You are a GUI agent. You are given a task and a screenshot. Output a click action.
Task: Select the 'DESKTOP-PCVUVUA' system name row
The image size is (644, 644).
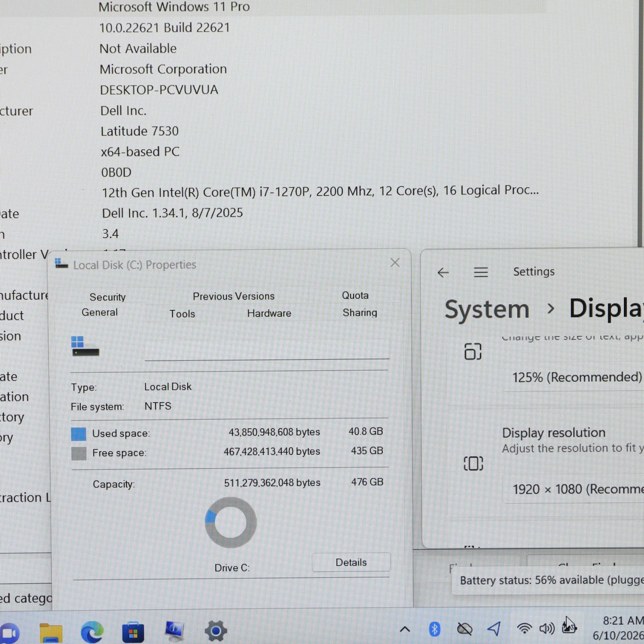point(159,90)
